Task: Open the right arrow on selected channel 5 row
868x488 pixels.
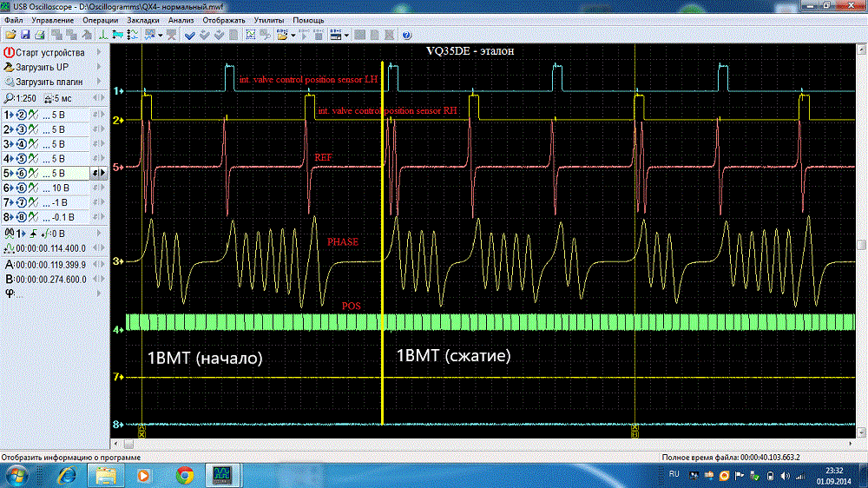Action: [x=103, y=173]
